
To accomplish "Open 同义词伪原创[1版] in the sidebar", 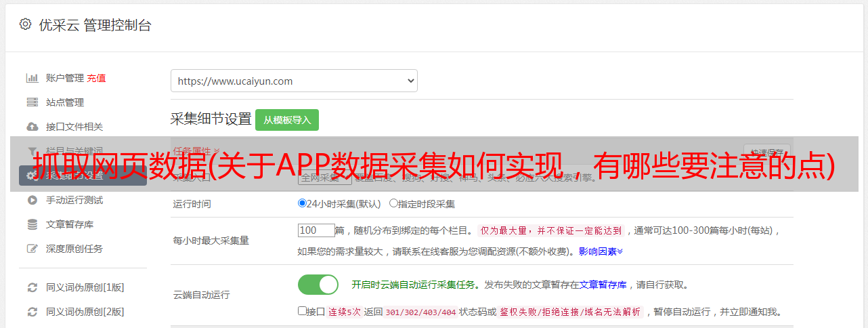I will click(85, 287).
